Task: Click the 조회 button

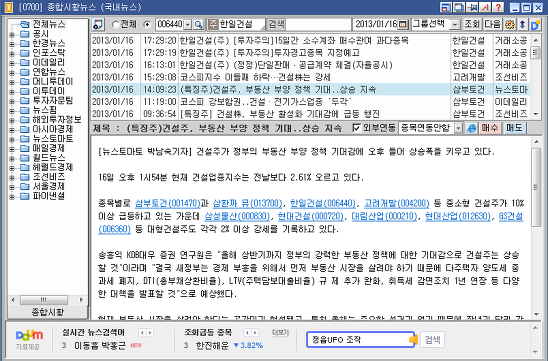Action: point(472,24)
